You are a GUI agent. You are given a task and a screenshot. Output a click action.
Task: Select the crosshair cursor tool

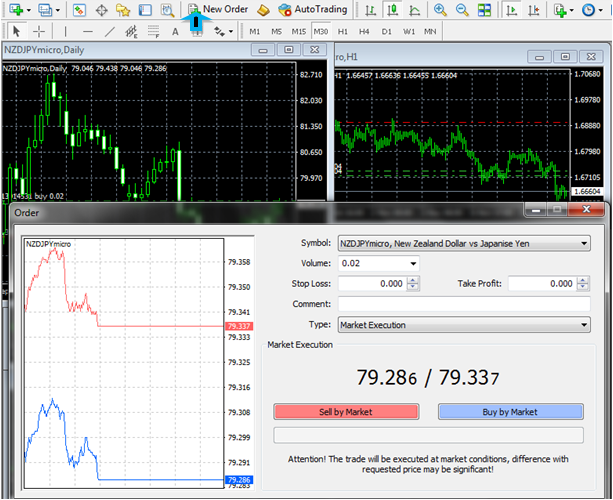[40, 31]
